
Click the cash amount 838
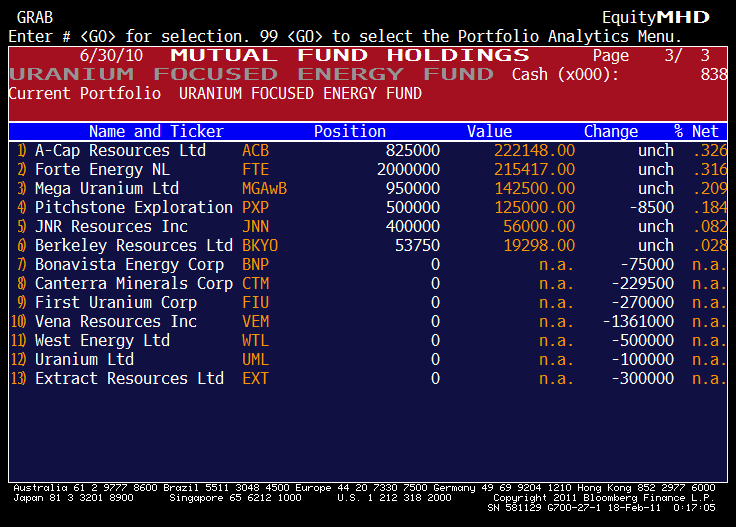[714, 74]
